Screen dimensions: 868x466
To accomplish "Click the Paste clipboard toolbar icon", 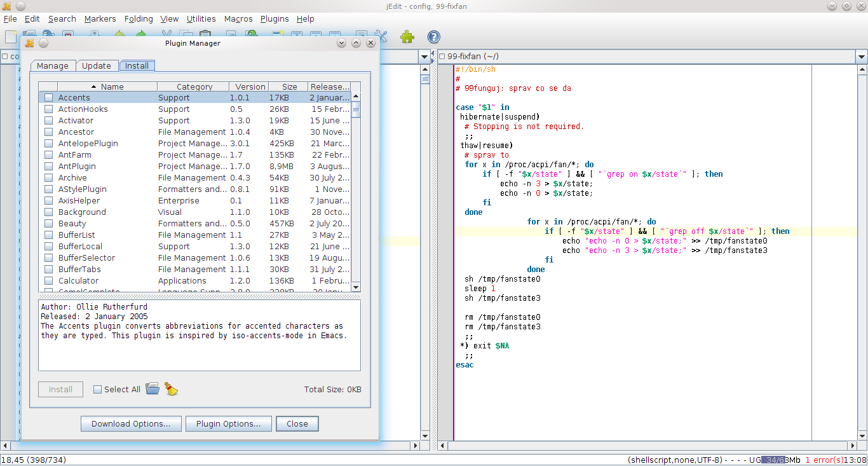I will click(x=205, y=34).
